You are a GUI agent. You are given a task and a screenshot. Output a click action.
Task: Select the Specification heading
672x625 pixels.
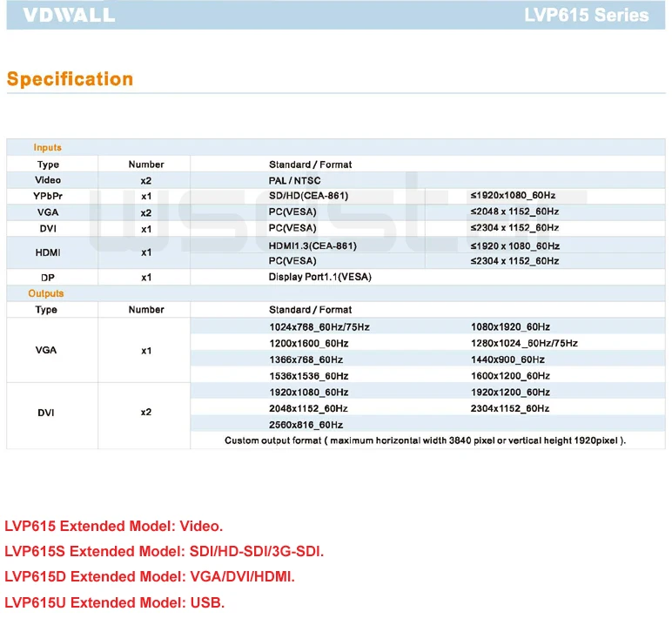coord(70,79)
